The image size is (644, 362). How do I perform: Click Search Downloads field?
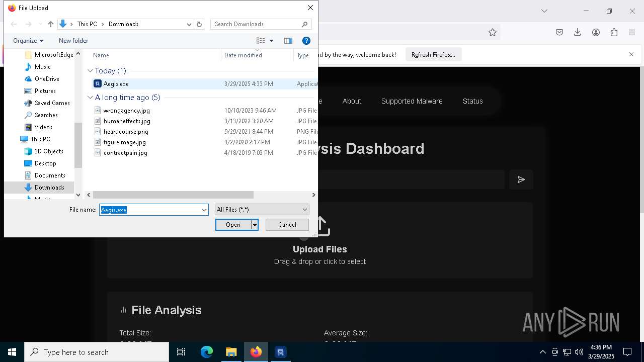click(261, 24)
